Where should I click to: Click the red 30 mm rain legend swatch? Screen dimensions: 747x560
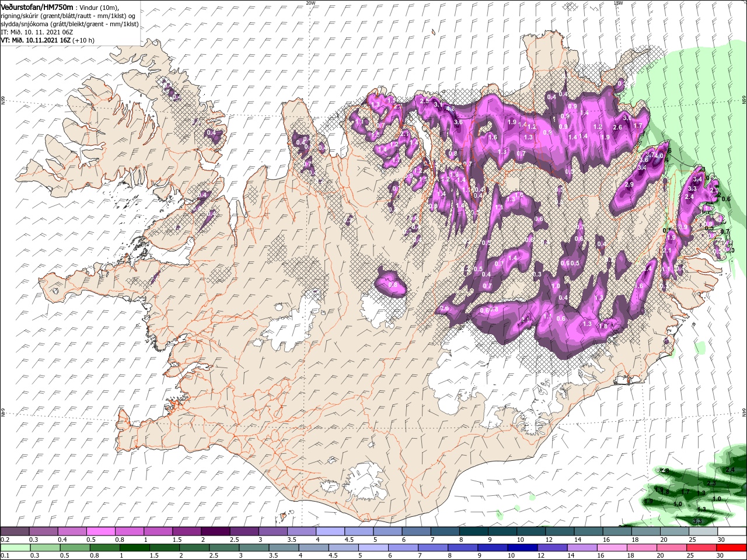tap(732, 548)
